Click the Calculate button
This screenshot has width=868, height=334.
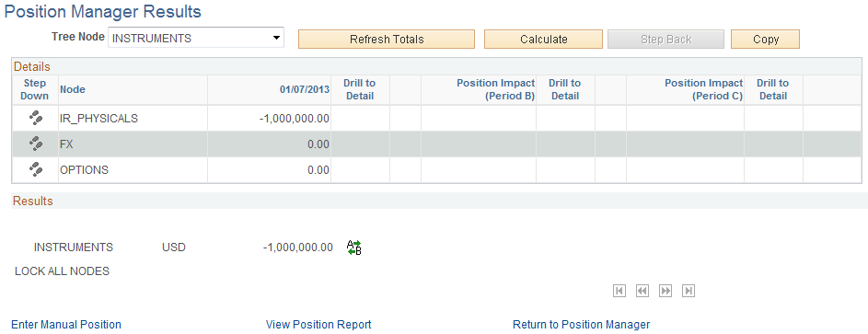click(544, 40)
